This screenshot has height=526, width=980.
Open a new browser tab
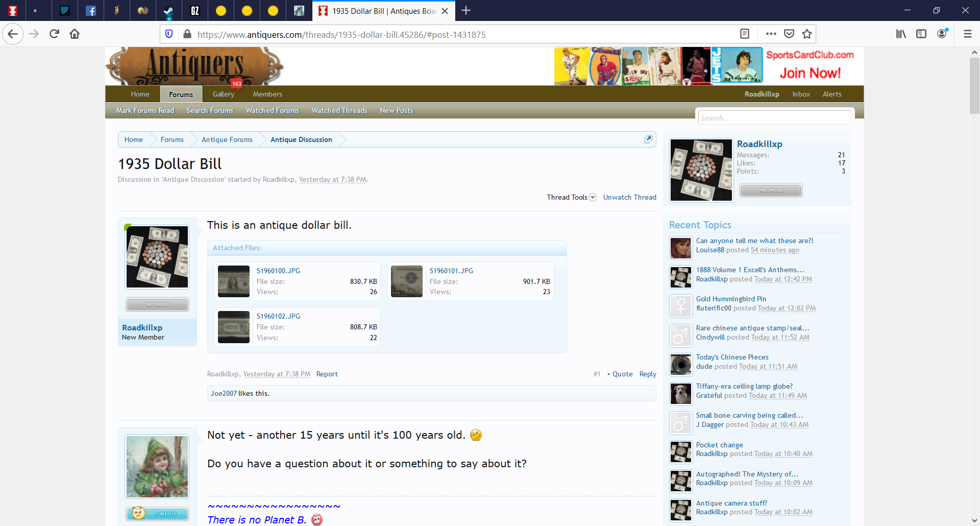pyautogui.click(x=466, y=10)
